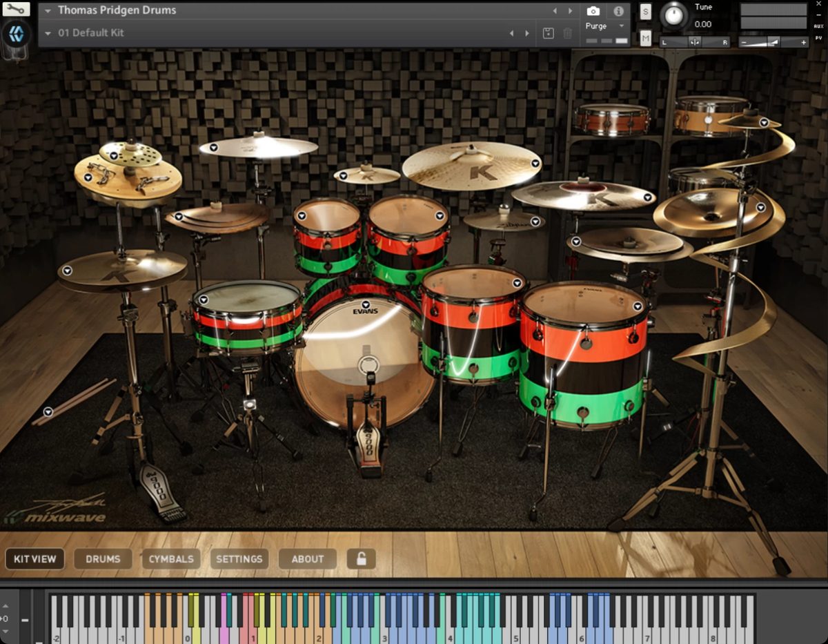
Task: Open the SETTINGS tab
Action: pyautogui.click(x=239, y=559)
